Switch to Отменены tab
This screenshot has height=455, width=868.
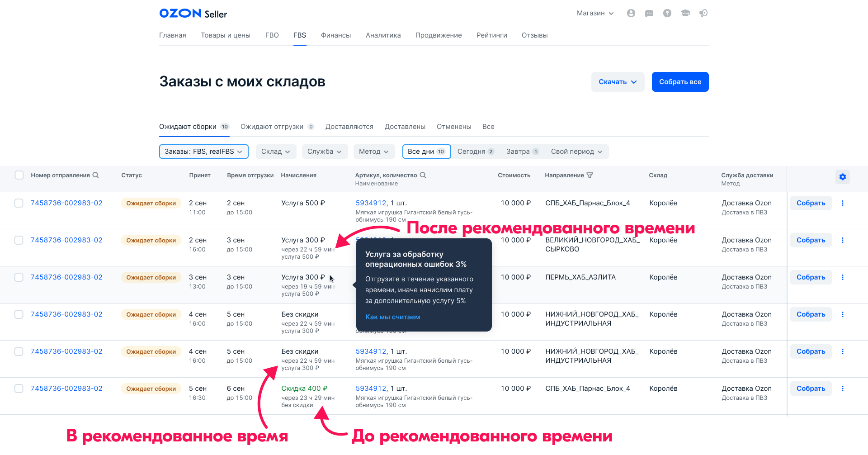coord(454,127)
